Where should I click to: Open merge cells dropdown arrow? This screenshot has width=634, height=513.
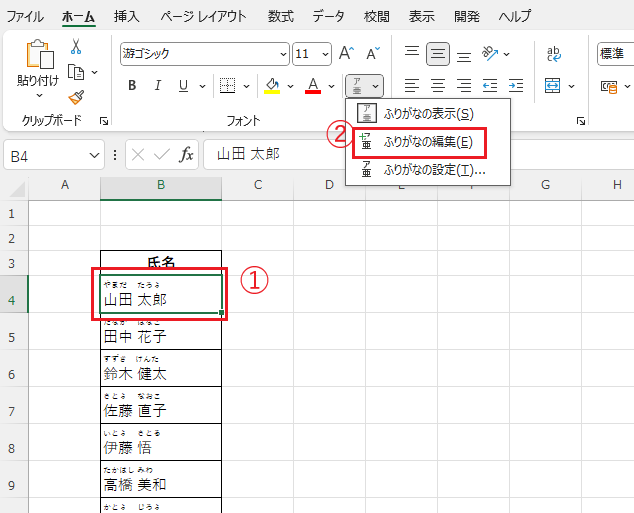pos(571,86)
